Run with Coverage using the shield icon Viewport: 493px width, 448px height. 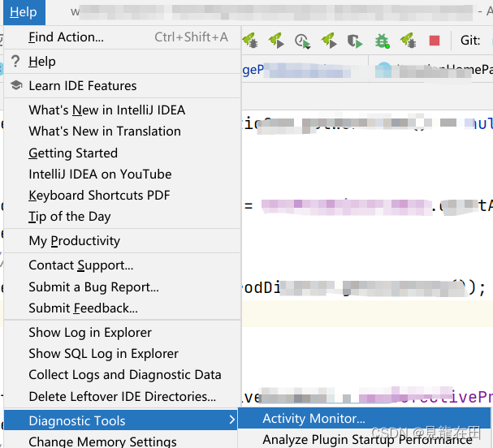[355, 41]
